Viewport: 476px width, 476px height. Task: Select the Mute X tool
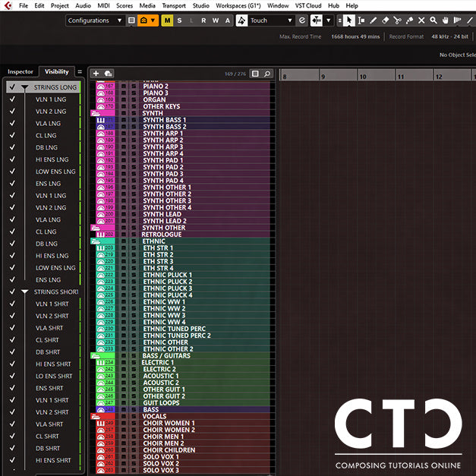coord(421,20)
